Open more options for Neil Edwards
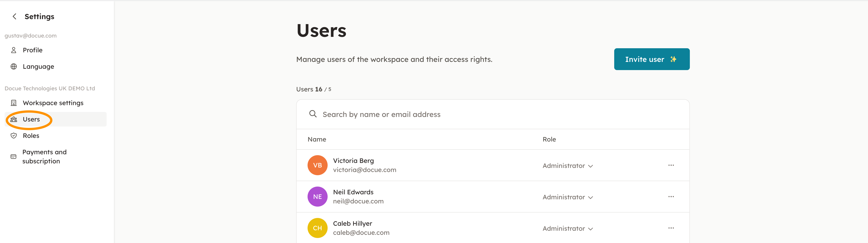The image size is (868, 243). (671, 197)
